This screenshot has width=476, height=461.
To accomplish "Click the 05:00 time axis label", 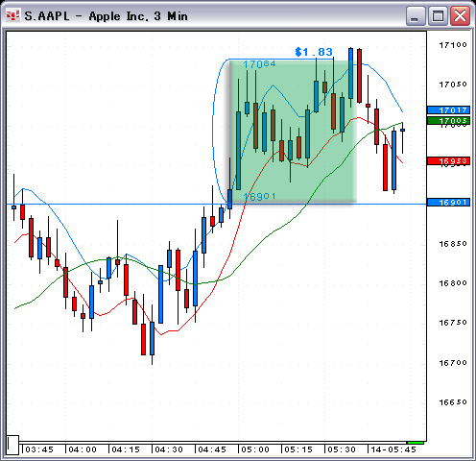I will pos(255,449).
